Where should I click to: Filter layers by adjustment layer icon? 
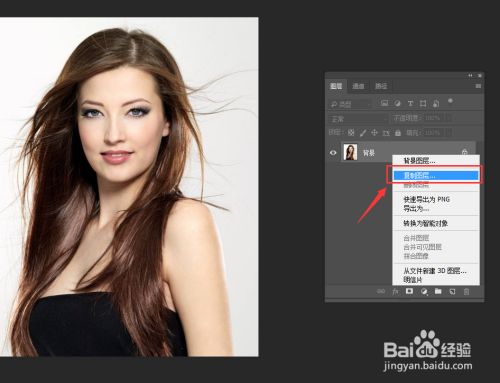(397, 103)
